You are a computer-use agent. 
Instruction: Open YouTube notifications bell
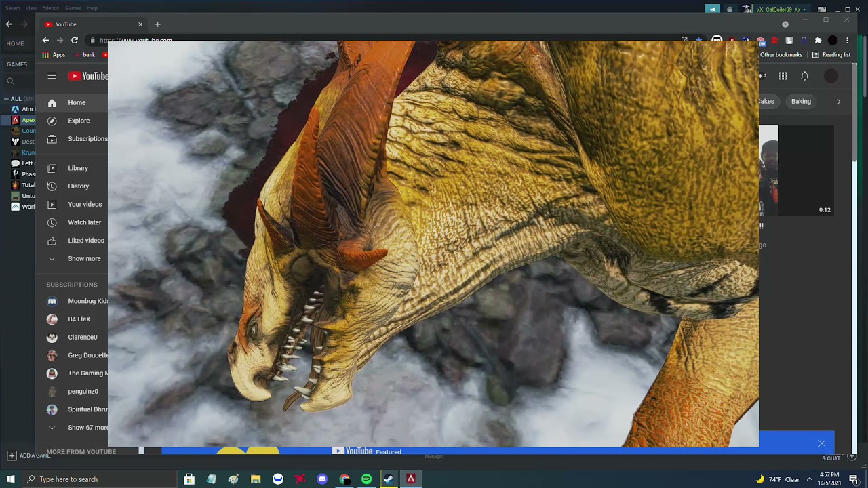click(804, 76)
